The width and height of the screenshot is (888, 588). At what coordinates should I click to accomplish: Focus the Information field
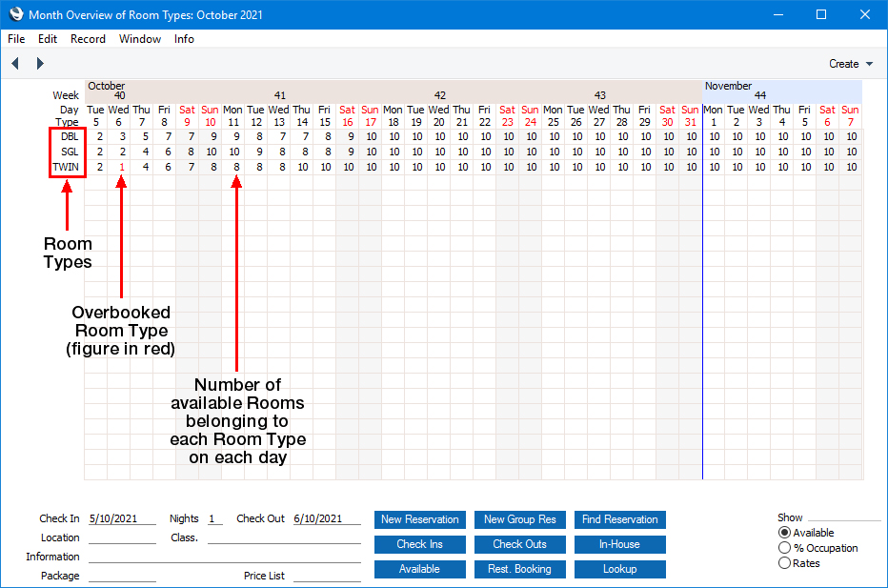(x=224, y=557)
